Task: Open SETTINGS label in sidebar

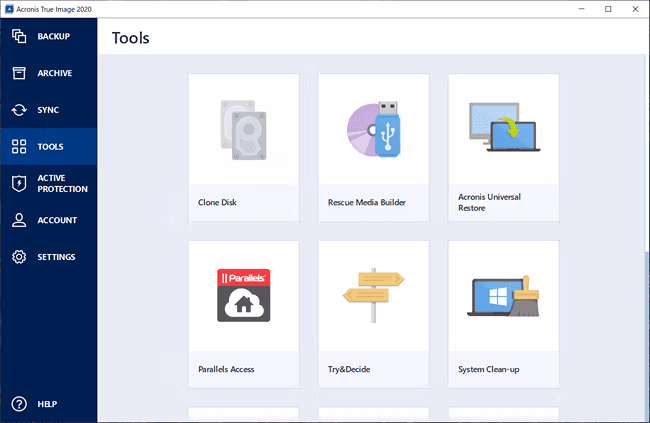Action: tap(56, 257)
